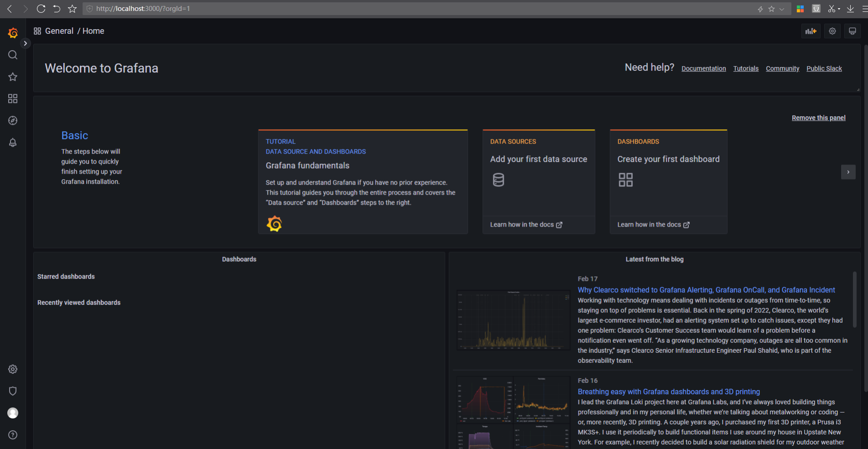Open Learn how in the docs for Dashboards
The height and width of the screenshot is (449, 868).
(653, 225)
